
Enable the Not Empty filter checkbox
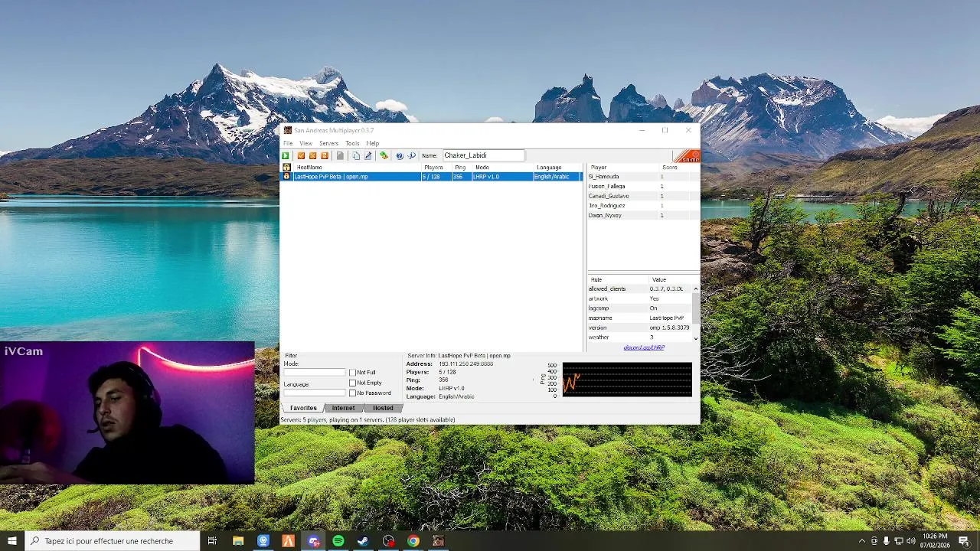coord(352,383)
